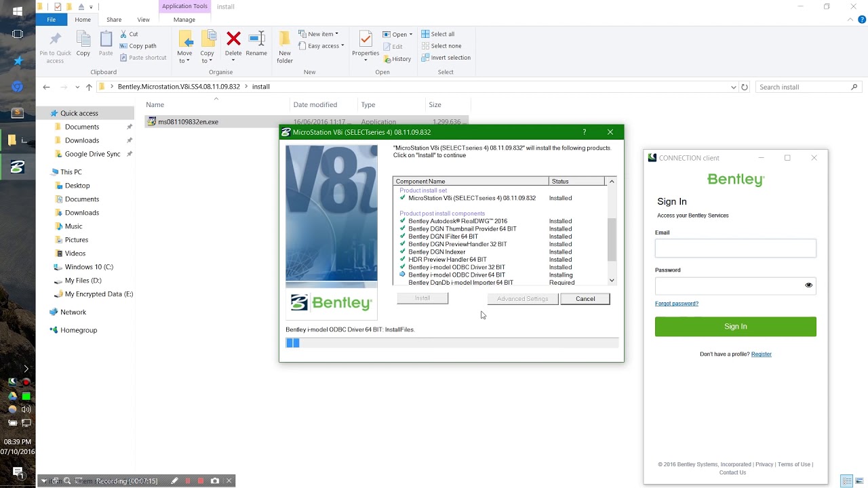Screen dimensions: 868x488
Task: Click the Application Tools tab
Action: (184, 6)
